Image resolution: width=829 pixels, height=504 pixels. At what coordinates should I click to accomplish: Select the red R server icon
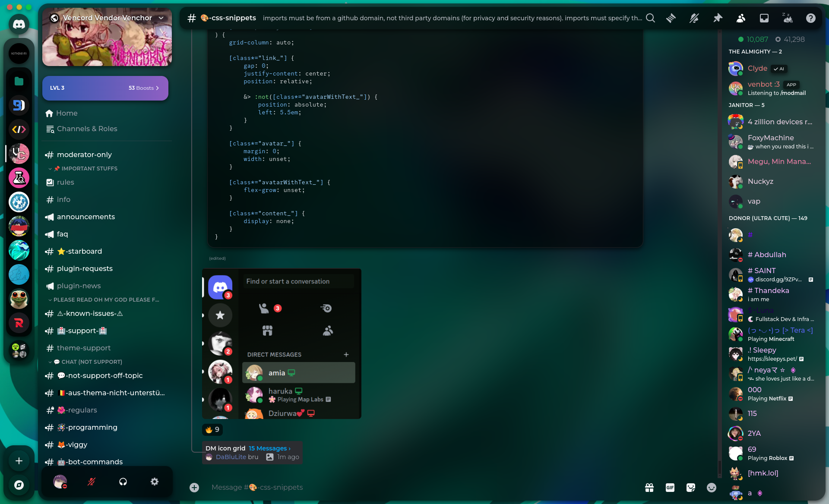tap(19, 323)
